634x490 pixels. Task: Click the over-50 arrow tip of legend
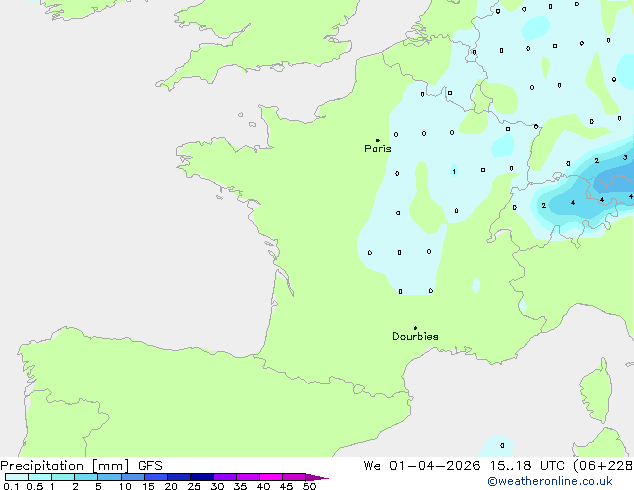pyautogui.click(x=317, y=477)
